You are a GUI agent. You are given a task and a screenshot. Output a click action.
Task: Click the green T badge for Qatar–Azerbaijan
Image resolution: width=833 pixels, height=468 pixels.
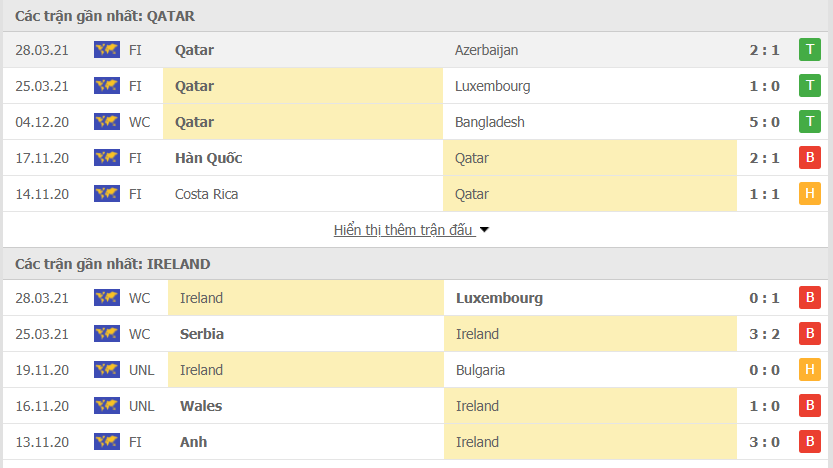(x=809, y=50)
